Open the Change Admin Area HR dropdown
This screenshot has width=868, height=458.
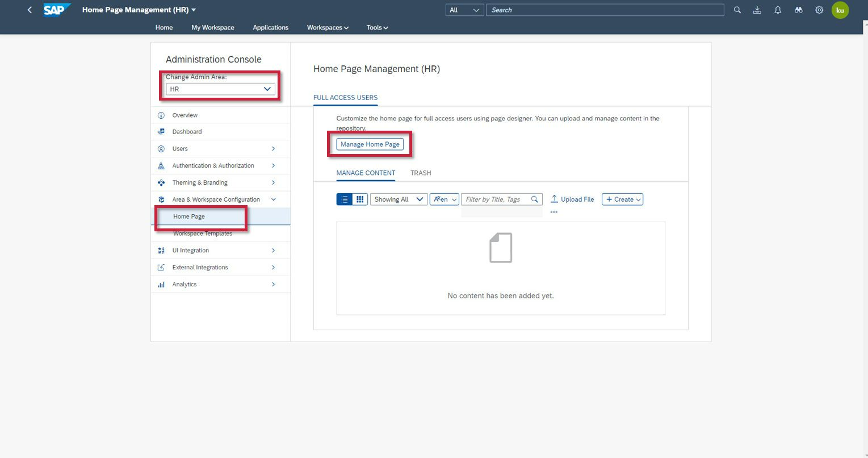point(220,89)
